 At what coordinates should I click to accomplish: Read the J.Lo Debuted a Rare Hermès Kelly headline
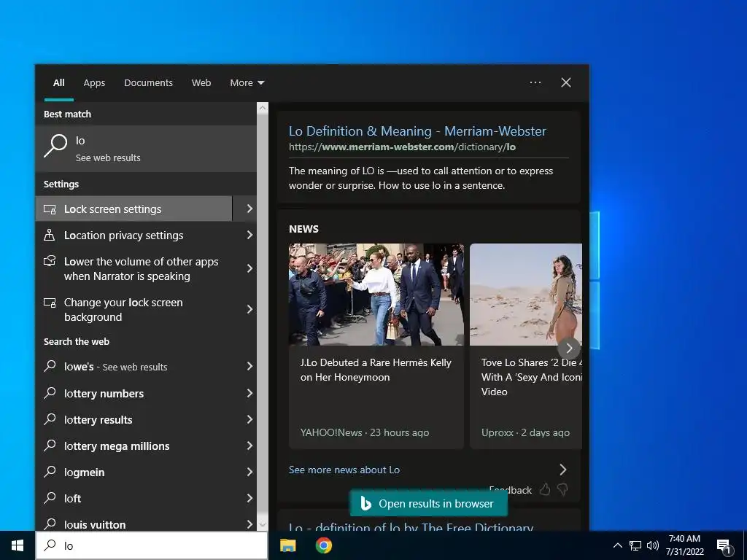(x=376, y=370)
